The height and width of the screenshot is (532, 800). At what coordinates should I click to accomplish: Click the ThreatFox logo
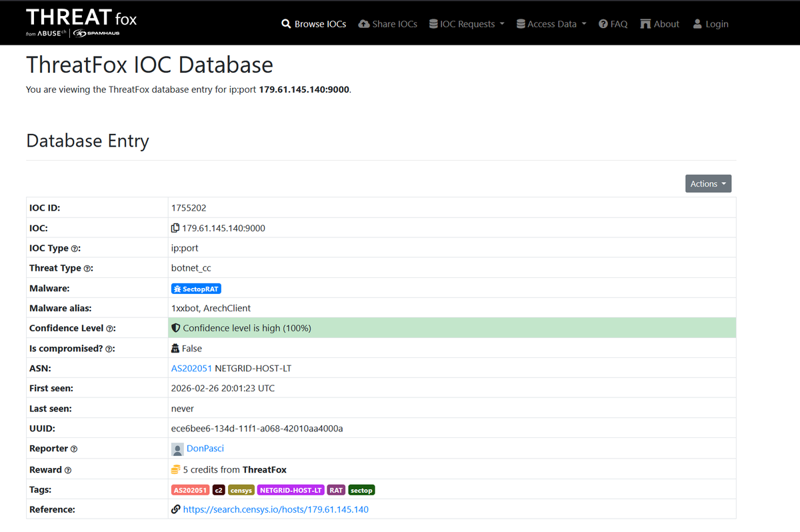(x=81, y=23)
